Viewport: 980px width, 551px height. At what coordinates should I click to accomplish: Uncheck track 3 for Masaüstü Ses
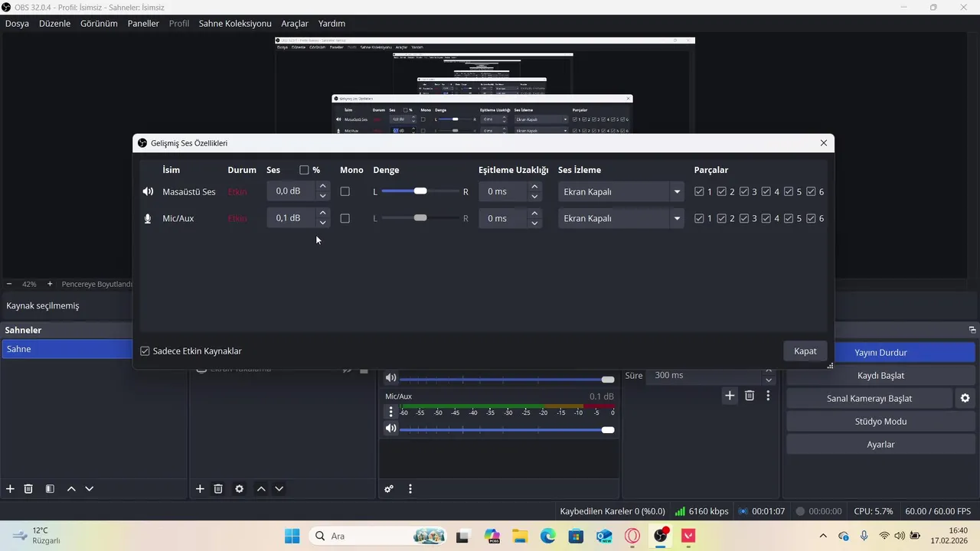[744, 191]
